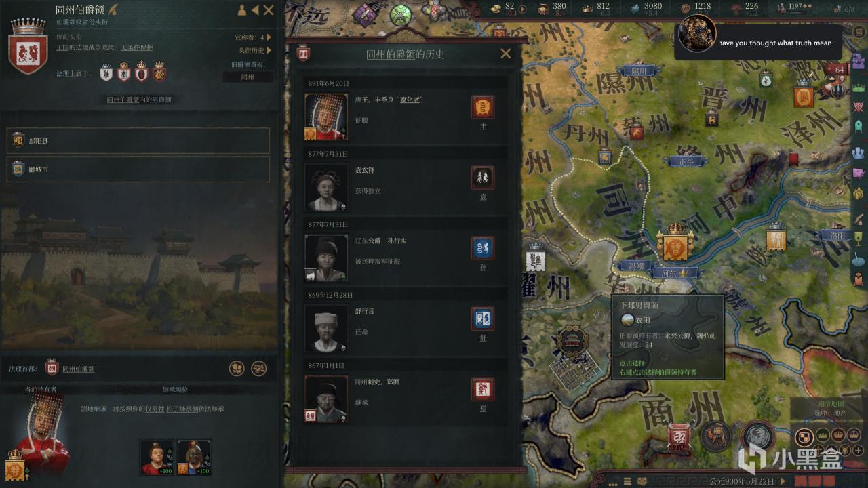Expand the 头衔历史 title history arrow
Image resolution: width=868 pixels, height=488 pixels.
tap(269, 50)
